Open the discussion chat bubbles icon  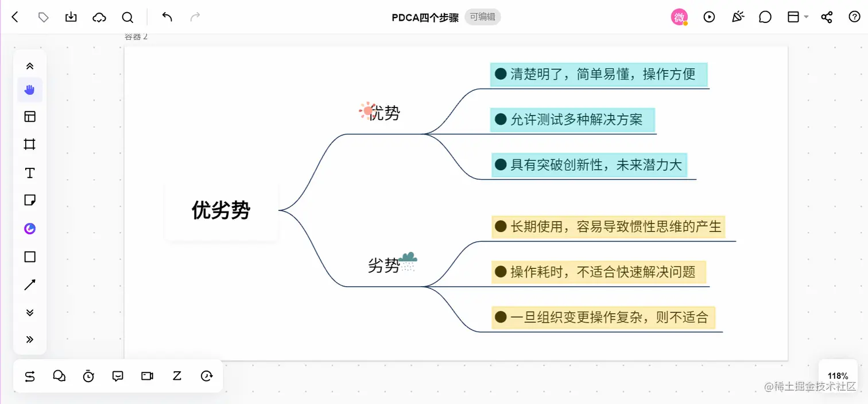click(59, 376)
